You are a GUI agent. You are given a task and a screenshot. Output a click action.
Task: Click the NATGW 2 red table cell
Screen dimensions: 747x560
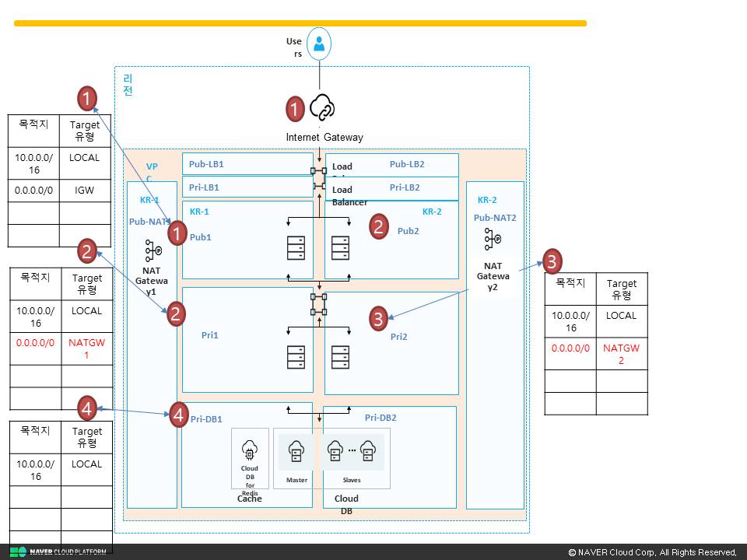pyautogui.click(x=621, y=354)
